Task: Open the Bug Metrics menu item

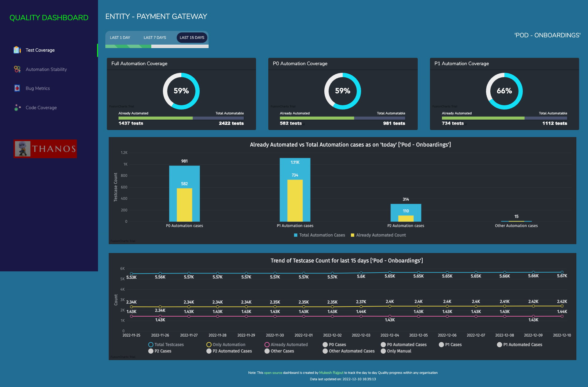Action: [38, 88]
